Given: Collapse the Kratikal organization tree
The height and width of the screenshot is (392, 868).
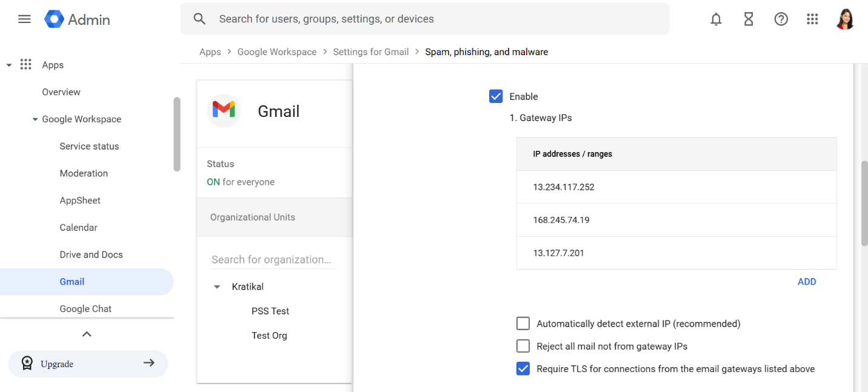Looking at the screenshot, I should point(217,287).
